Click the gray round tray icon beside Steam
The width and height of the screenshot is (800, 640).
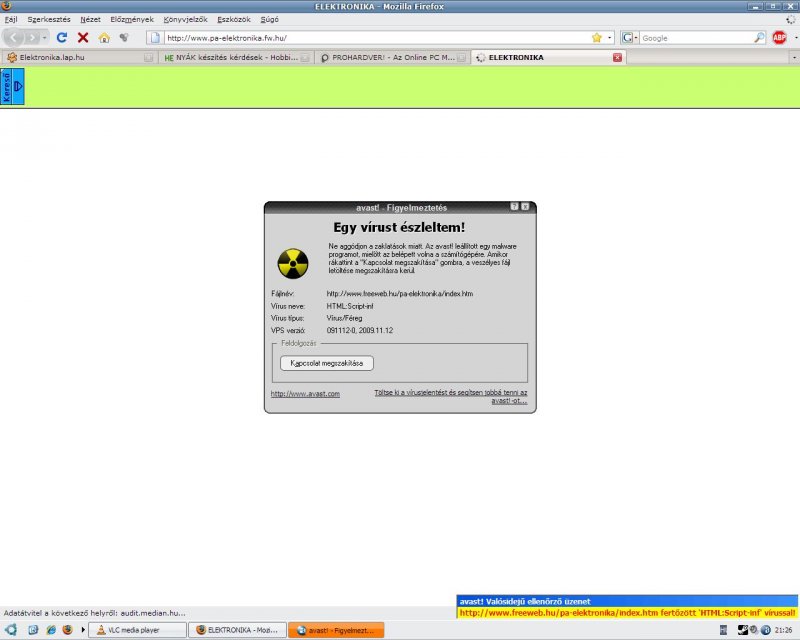coord(754,630)
